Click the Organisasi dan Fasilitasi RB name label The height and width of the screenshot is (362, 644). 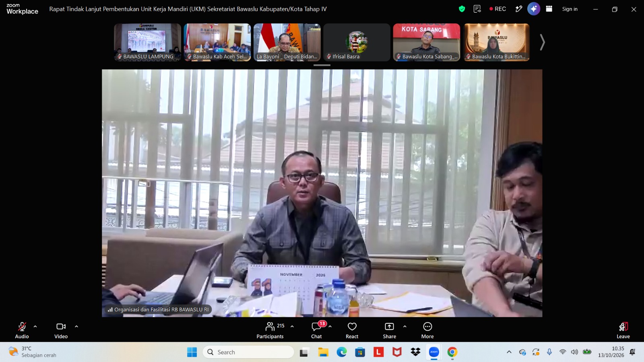158,310
